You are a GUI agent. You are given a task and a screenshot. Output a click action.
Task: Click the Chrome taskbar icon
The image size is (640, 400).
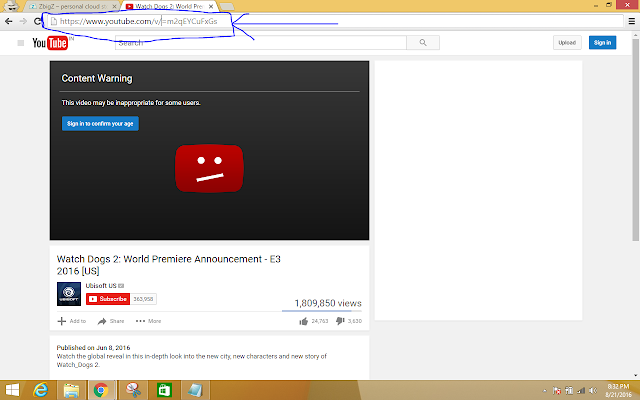tap(101, 390)
